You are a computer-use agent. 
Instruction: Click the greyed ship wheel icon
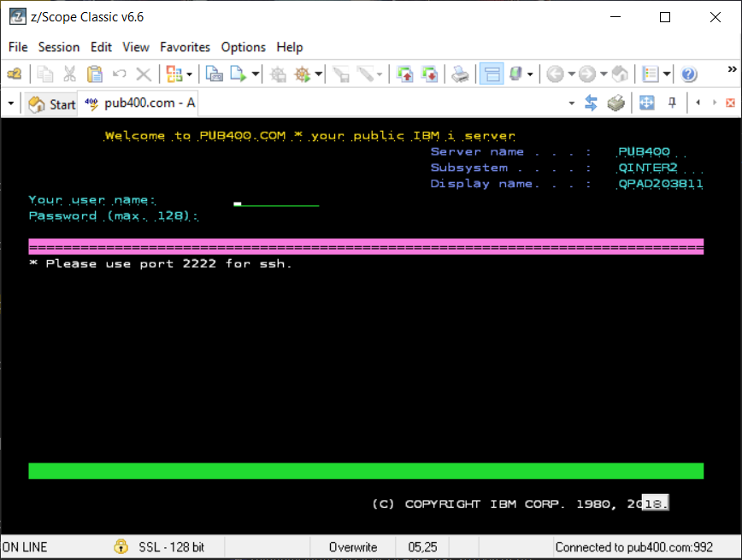click(x=278, y=74)
